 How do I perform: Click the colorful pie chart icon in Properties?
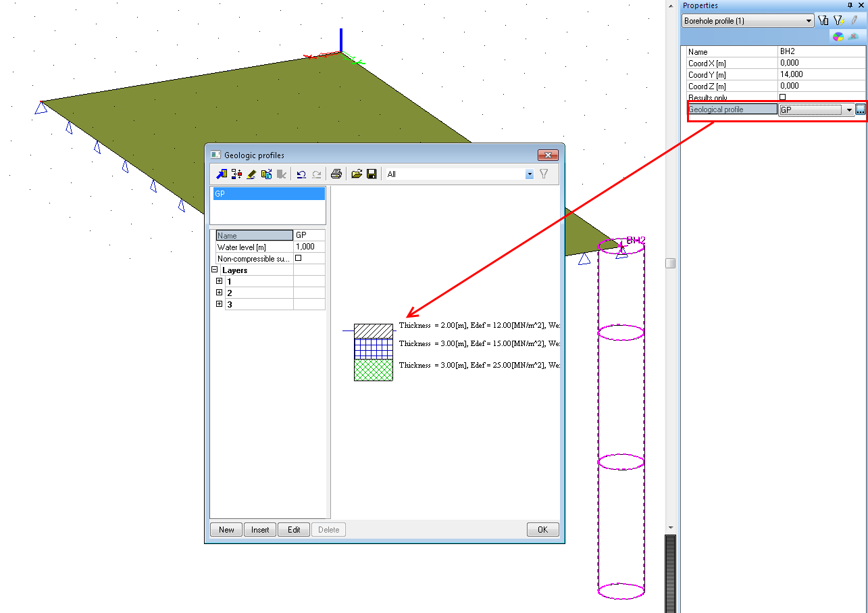(x=838, y=37)
